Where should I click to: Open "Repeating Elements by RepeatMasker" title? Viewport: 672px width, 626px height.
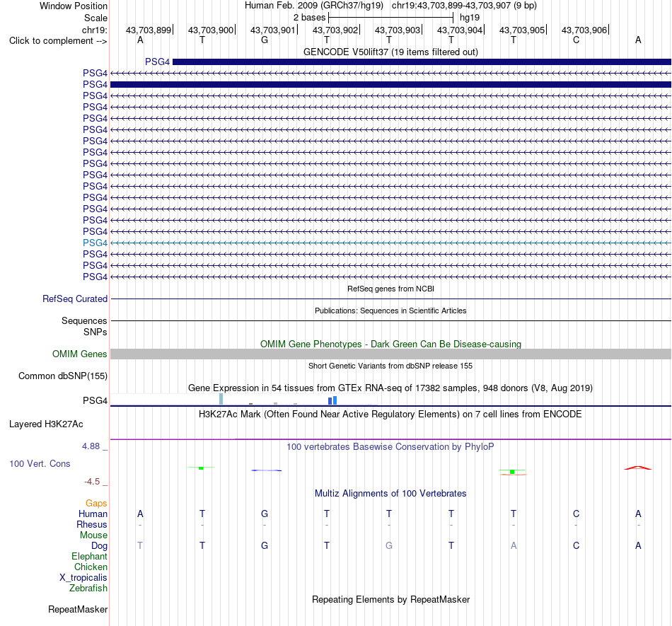[390, 599]
